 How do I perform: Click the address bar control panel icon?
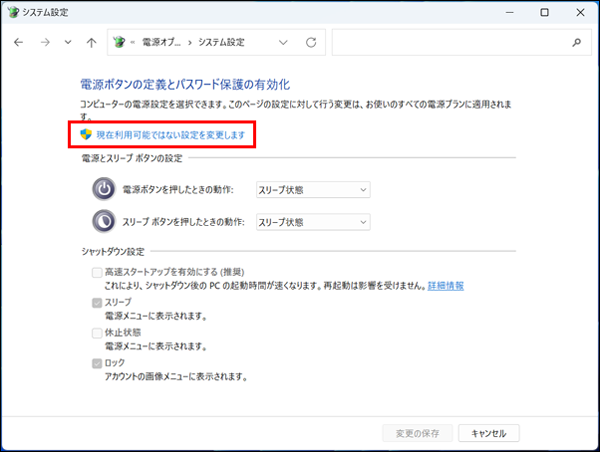pos(122,43)
